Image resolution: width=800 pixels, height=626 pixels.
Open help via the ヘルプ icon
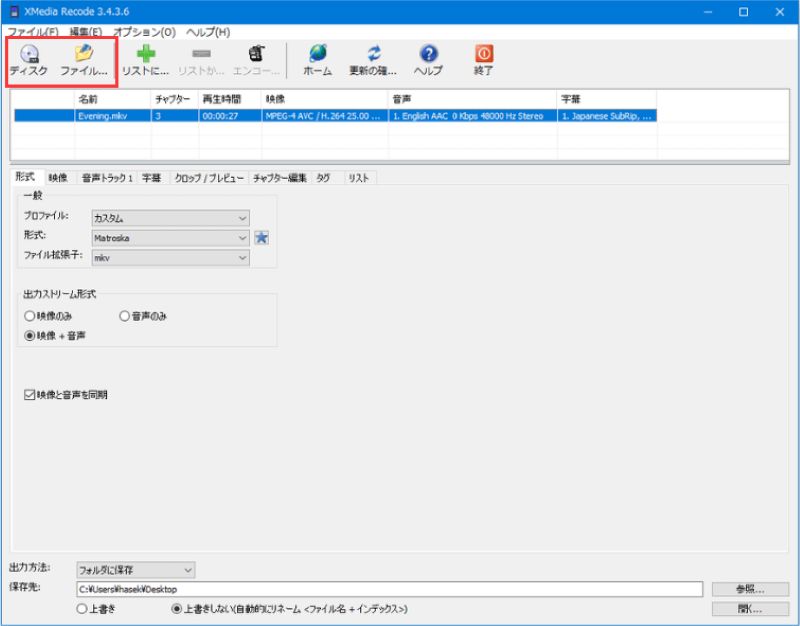coord(428,55)
